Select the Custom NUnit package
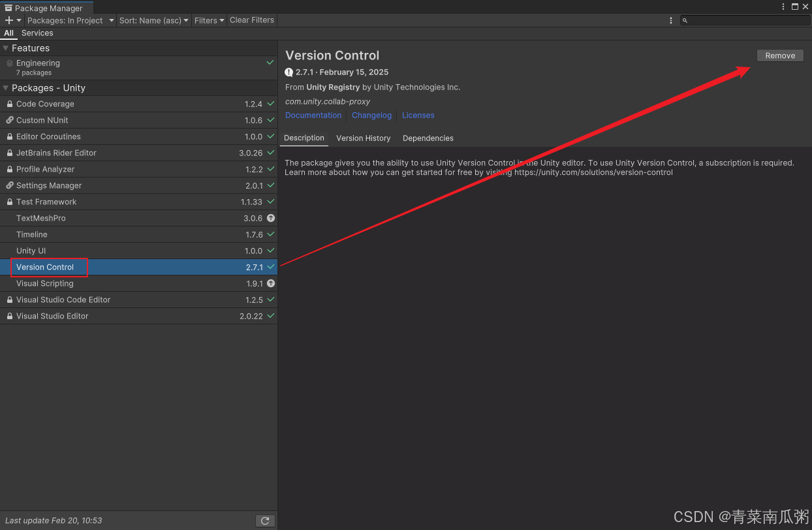The width and height of the screenshot is (812, 530). (138, 120)
